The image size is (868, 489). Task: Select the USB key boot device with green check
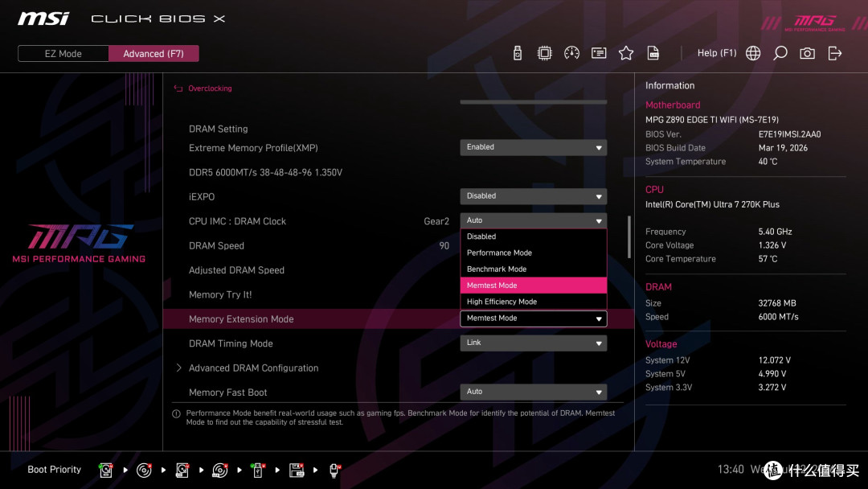click(x=257, y=471)
